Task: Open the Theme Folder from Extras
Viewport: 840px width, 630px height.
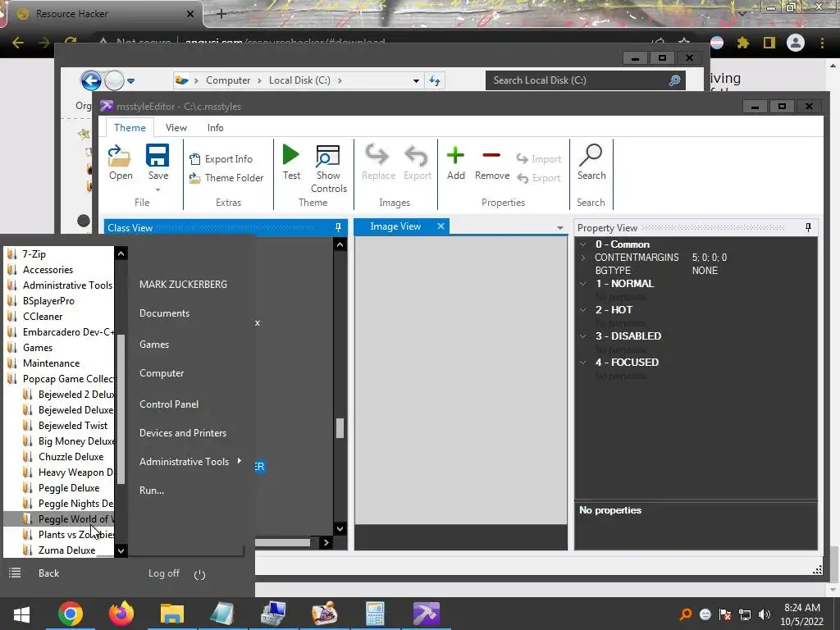Action: point(226,178)
